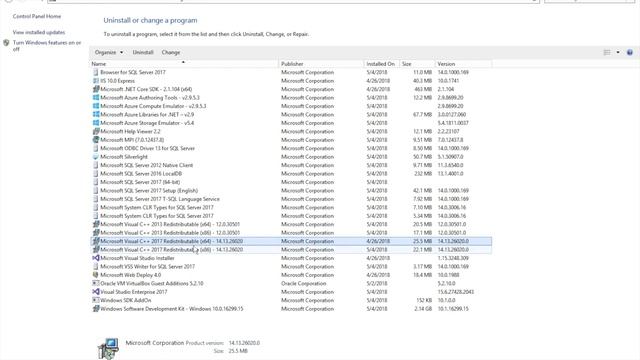Screen dimensions: 640x360
Task: Click the shield icon beside Turn Windows features
Action: tap(6, 43)
